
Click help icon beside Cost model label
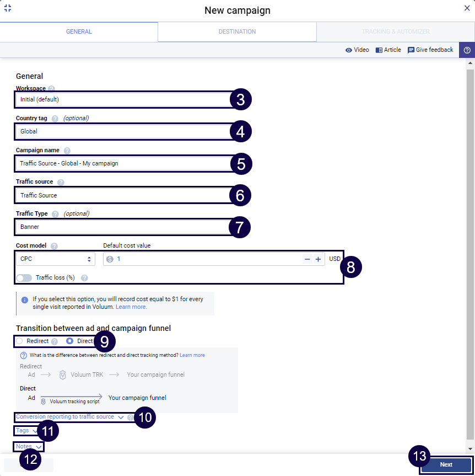click(54, 246)
